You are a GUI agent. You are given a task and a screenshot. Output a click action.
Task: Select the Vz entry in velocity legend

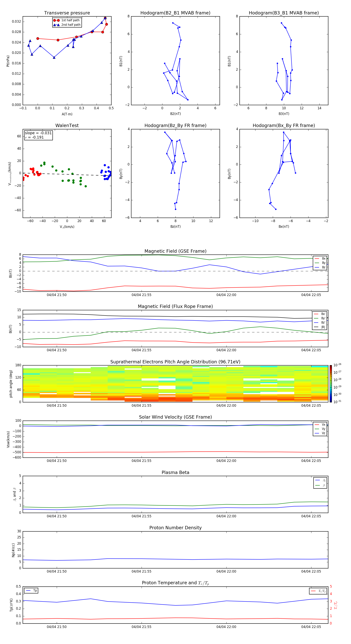click(x=320, y=433)
